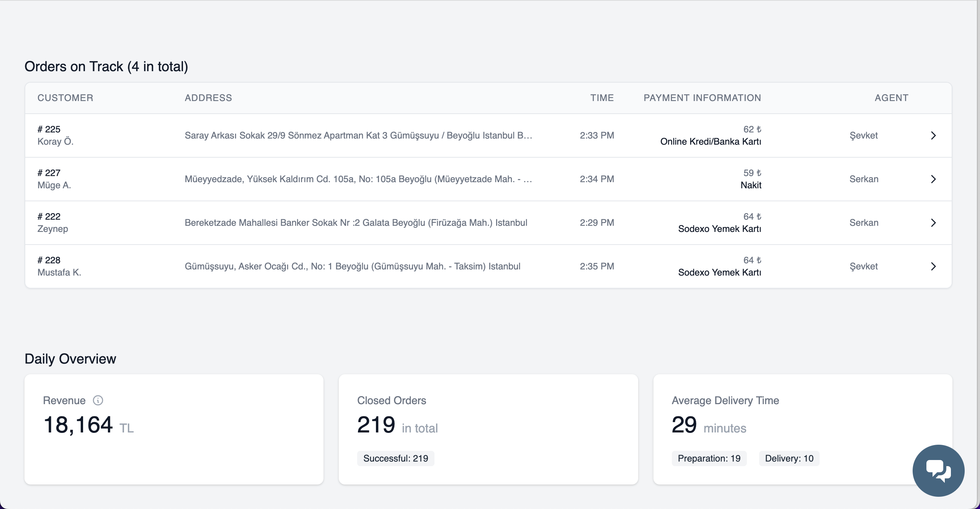Open the chat support widget
The height and width of the screenshot is (509, 980).
click(939, 470)
